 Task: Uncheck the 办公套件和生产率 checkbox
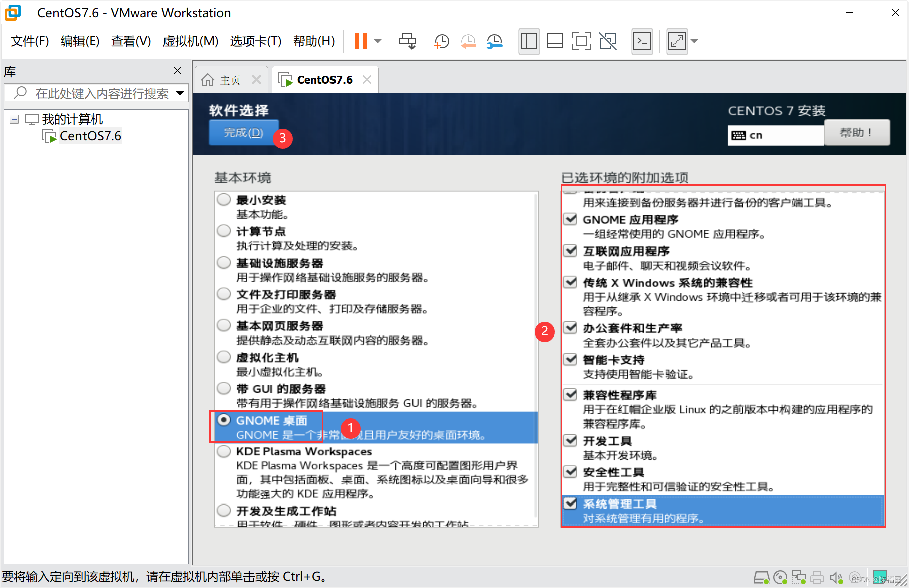(x=570, y=328)
